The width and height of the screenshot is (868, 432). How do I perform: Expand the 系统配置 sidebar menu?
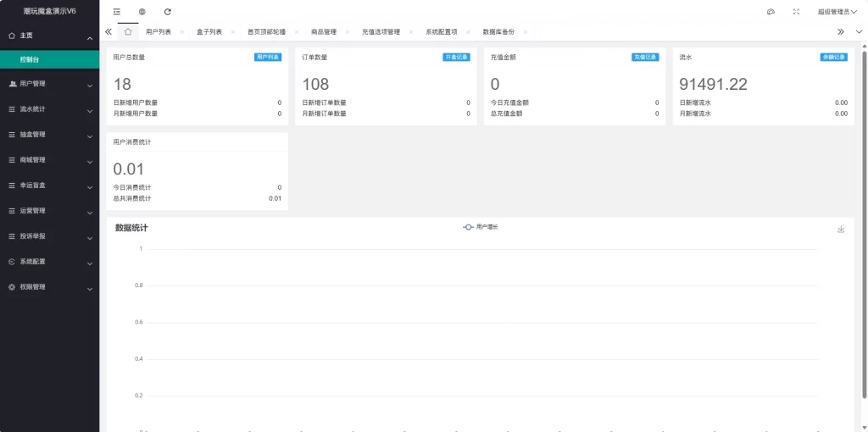(49, 262)
